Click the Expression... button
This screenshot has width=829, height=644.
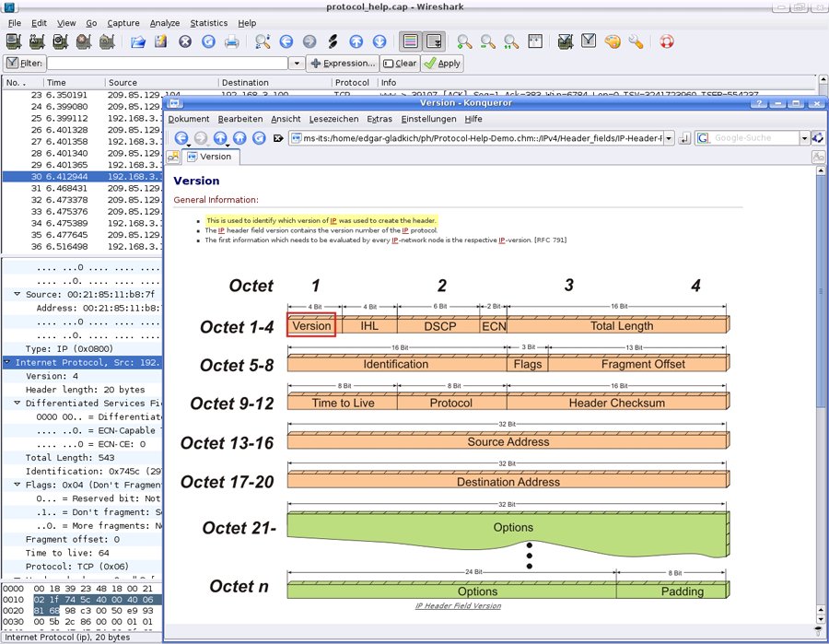pos(343,64)
